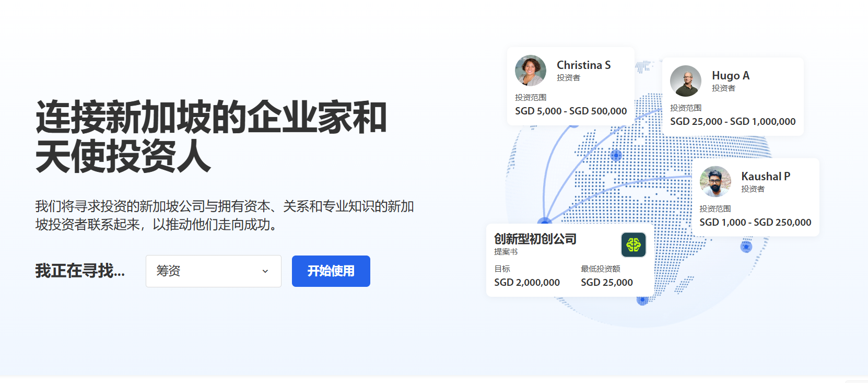Click the blue map marker beneath Kaushal's card
868x383 pixels.
point(746,247)
